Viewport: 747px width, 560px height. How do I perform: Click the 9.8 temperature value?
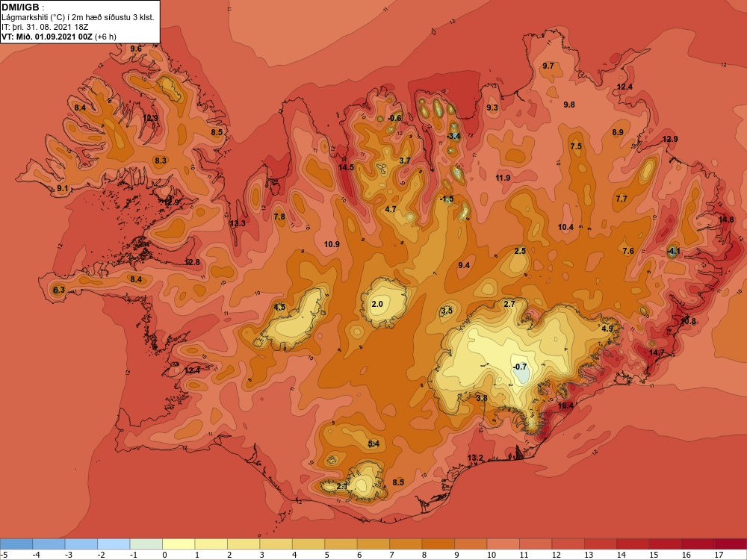[x=568, y=105]
